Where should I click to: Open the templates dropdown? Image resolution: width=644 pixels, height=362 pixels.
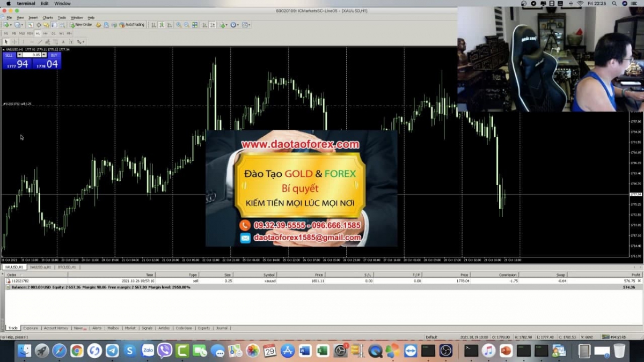[x=246, y=25]
